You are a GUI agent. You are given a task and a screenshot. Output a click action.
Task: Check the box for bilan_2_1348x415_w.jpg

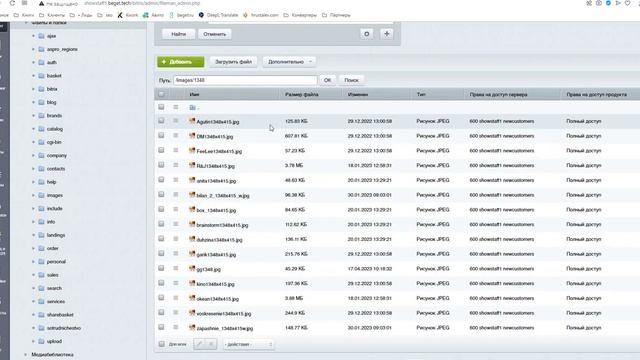click(161, 194)
